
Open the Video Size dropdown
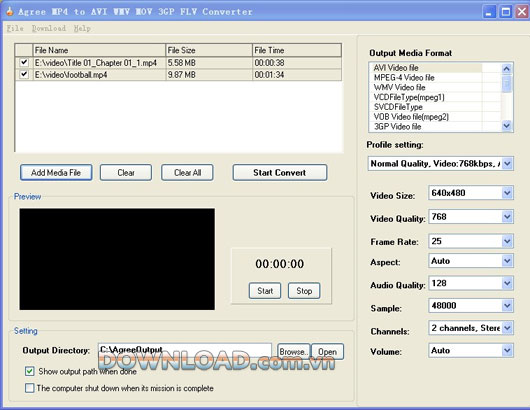(x=507, y=193)
